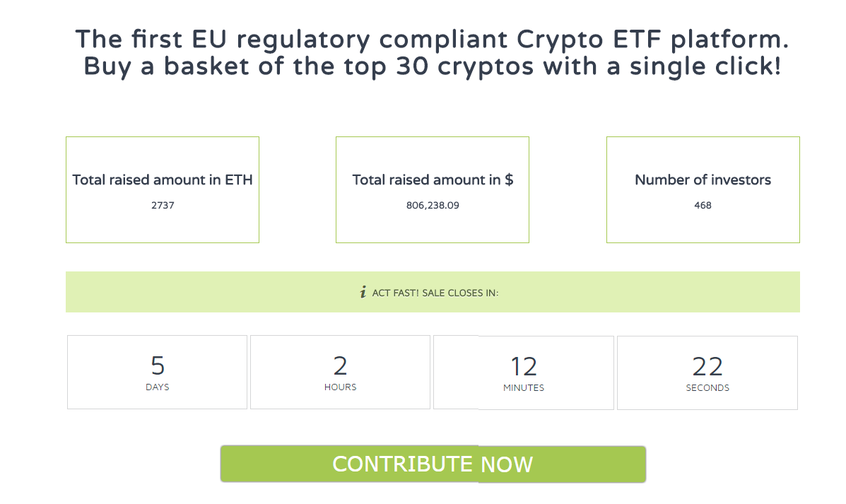Click the headline about EU Crypto ETF platform
846x504 pixels.
[x=432, y=53]
